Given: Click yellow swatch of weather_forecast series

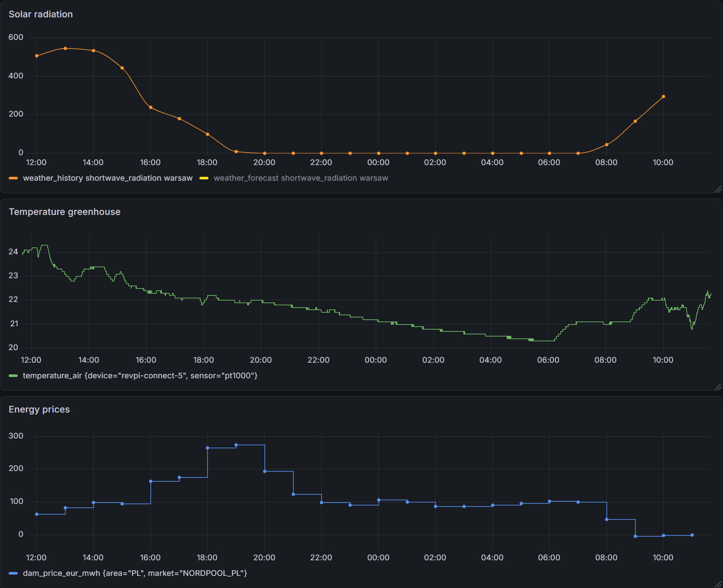Looking at the screenshot, I should pos(204,178).
